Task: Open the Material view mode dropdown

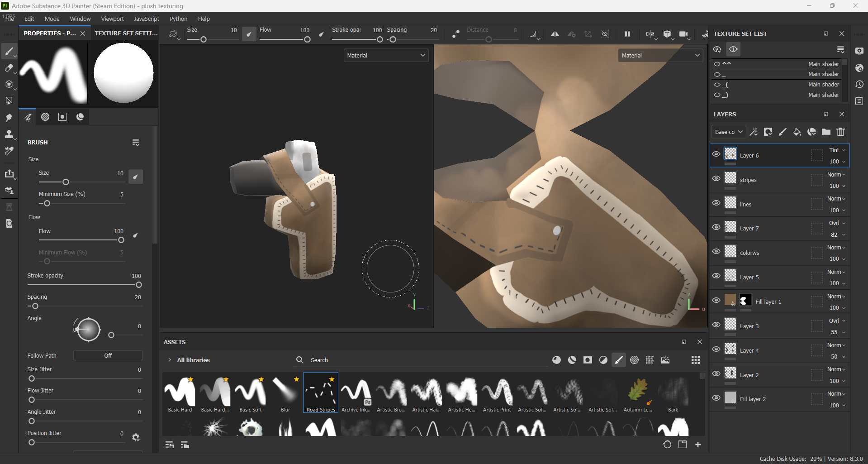Action: coord(386,55)
